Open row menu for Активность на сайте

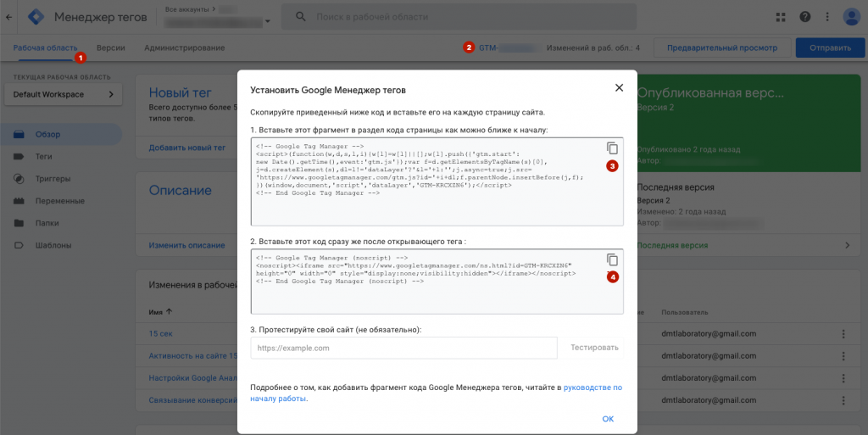843,356
